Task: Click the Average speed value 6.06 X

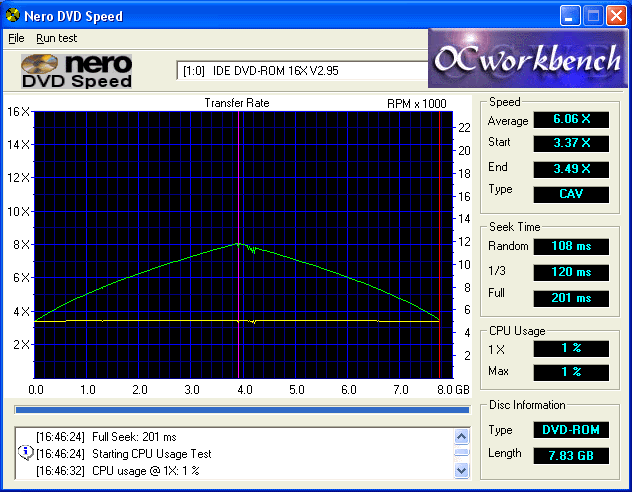Action: click(571, 119)
